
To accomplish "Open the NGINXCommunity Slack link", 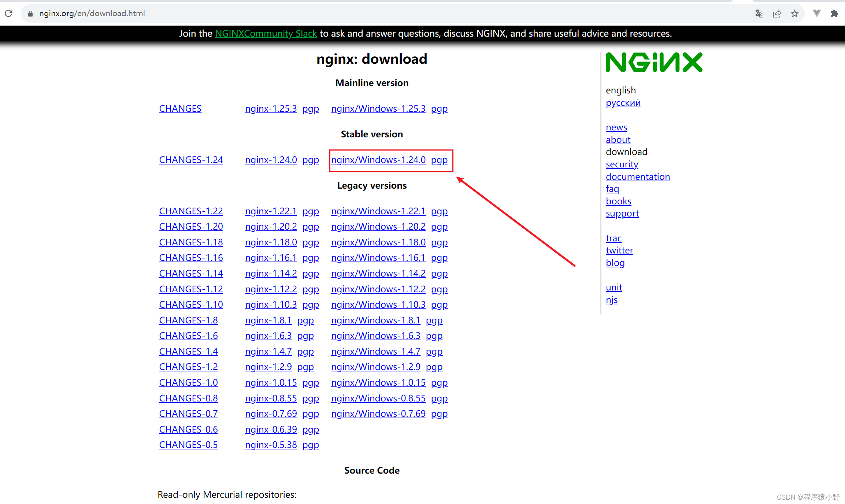I will [266, 33].
